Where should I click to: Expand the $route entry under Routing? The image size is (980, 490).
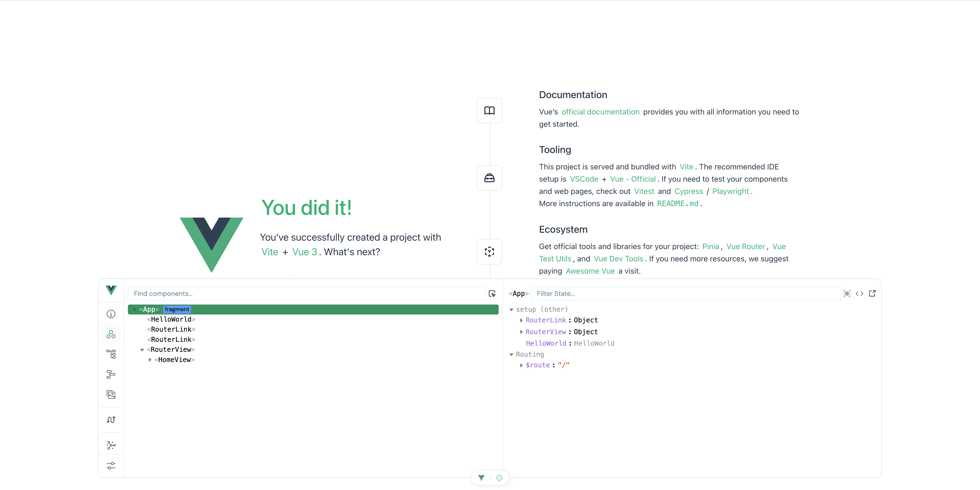click(x=521, y=365)
